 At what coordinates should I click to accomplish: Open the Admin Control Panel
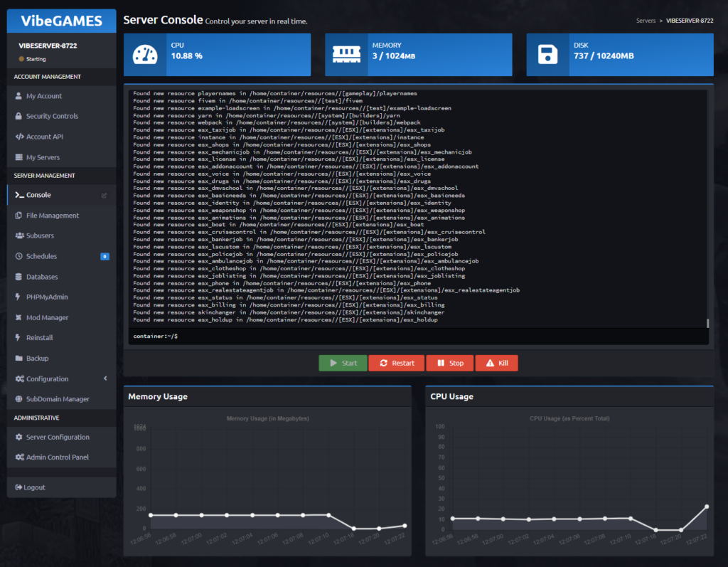(61, 457)
